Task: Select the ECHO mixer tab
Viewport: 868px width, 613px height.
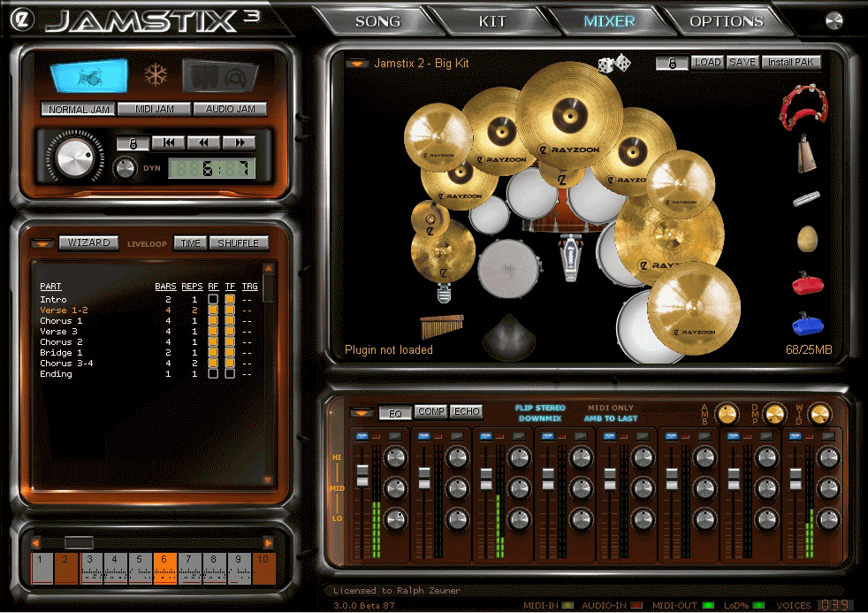Action: [x=467, y=412]
